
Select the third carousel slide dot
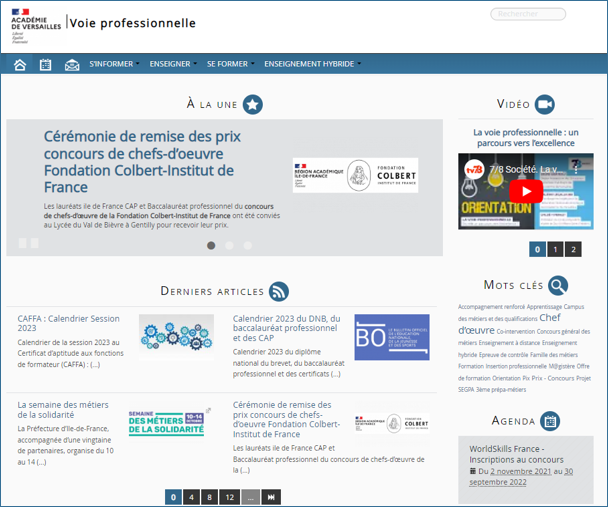pos(247,245)
